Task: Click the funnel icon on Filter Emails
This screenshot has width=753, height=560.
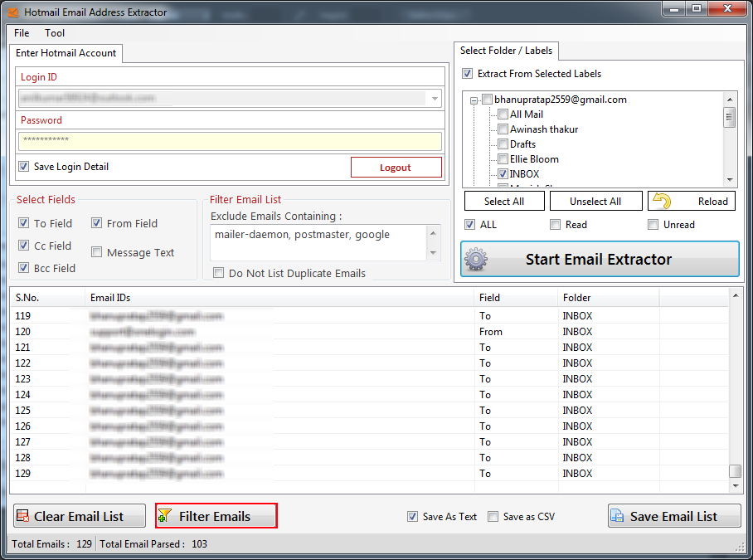Action: (x=165, y=516)
